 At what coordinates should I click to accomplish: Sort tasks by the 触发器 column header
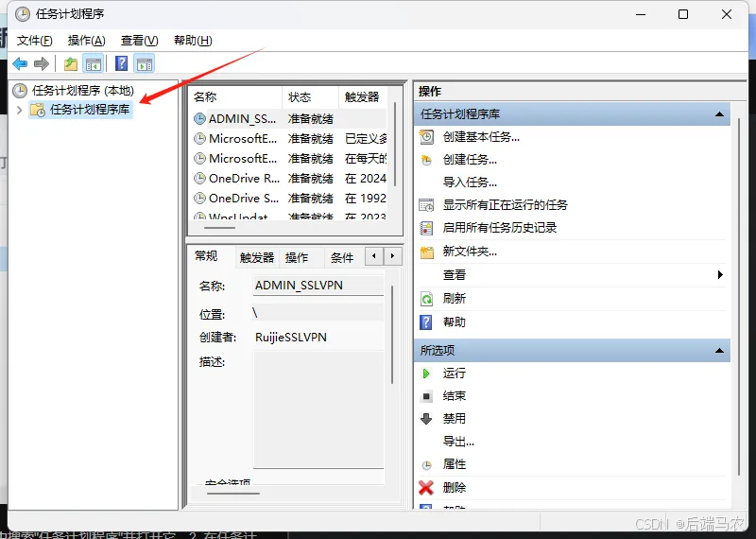pos(363,97)
